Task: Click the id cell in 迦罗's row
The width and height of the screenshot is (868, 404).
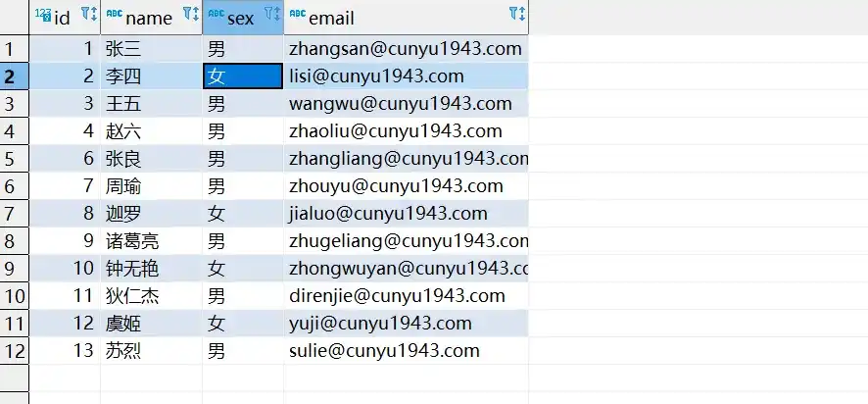Action: point(65,214)
